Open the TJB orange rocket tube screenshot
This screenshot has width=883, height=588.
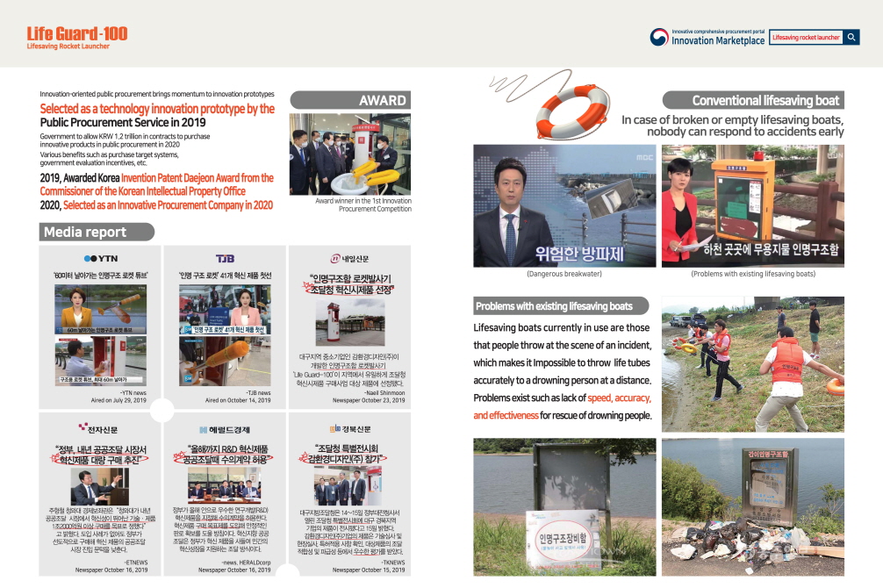point(225,361)
